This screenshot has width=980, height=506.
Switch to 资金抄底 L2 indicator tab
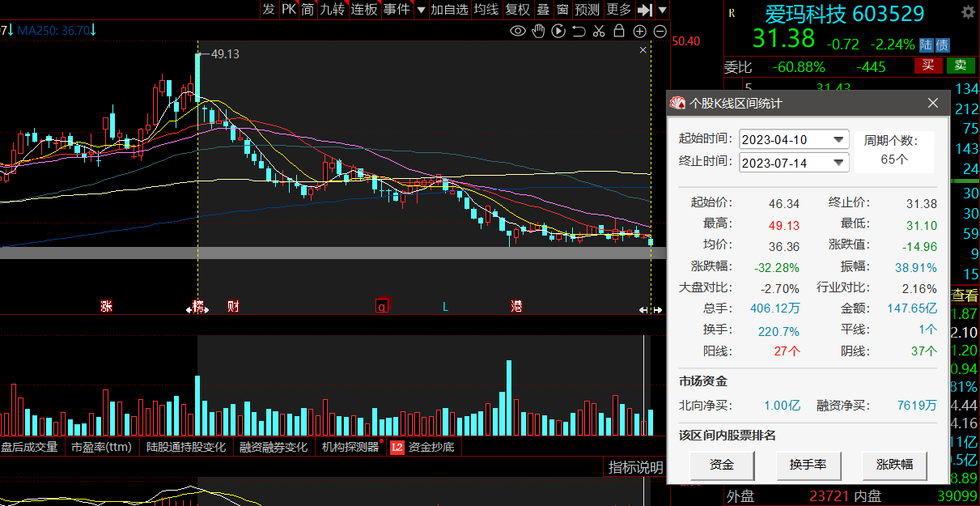coord(422,446)
